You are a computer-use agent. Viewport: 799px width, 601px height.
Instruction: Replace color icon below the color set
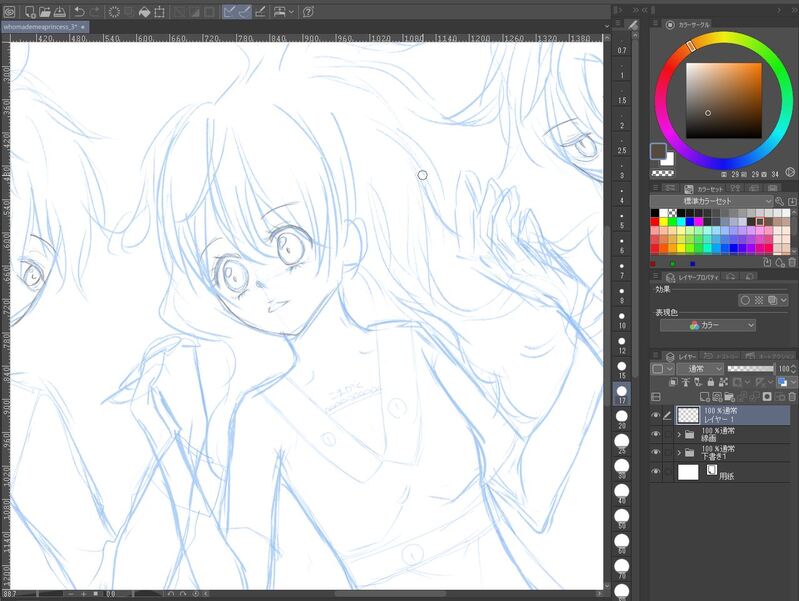pyautogui.click(x=767, y=263)
